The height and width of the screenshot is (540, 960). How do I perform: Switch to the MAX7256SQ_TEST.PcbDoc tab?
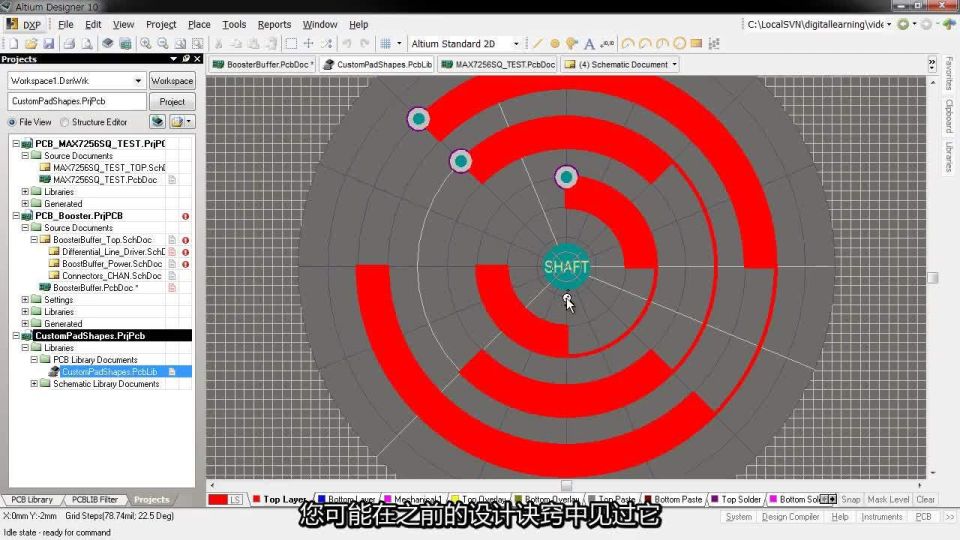pos(498,64)
